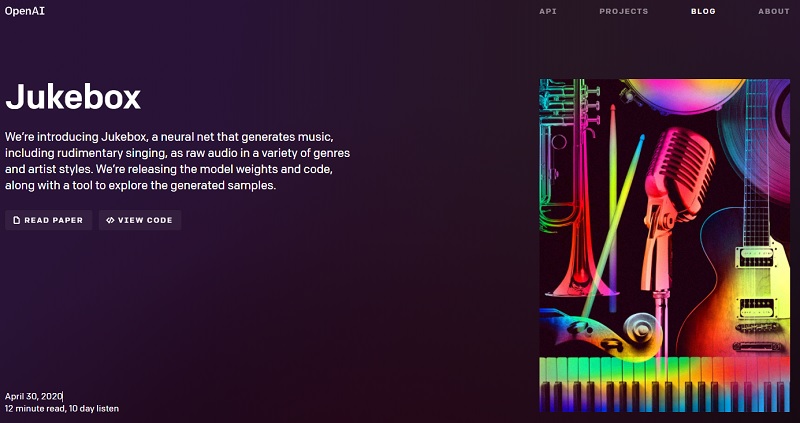800x423 pixels.
Task: Click the document icon in Read Paper
Action: click(17, 220)
